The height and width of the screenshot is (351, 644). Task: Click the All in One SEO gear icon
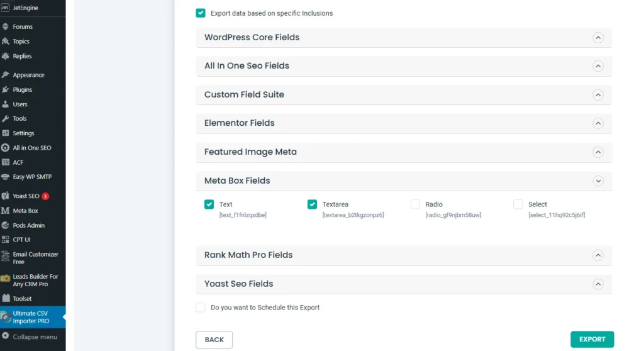tap(6, 148)
